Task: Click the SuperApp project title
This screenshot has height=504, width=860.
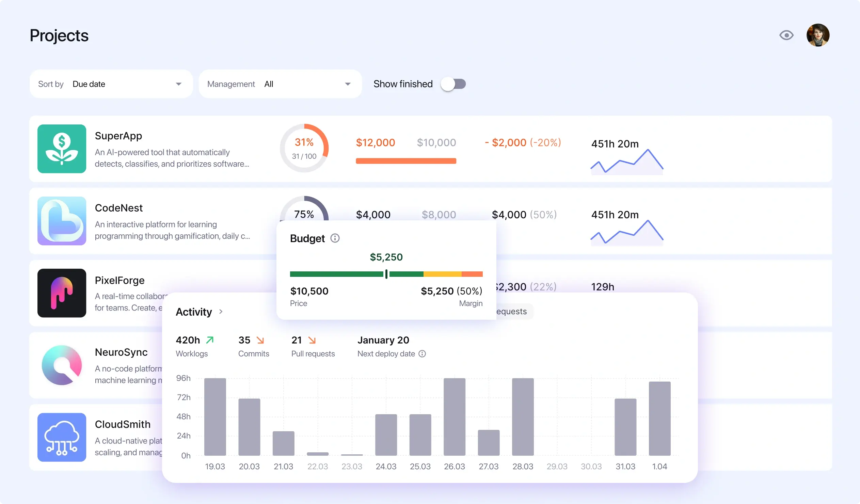Action: click(118, 136)
